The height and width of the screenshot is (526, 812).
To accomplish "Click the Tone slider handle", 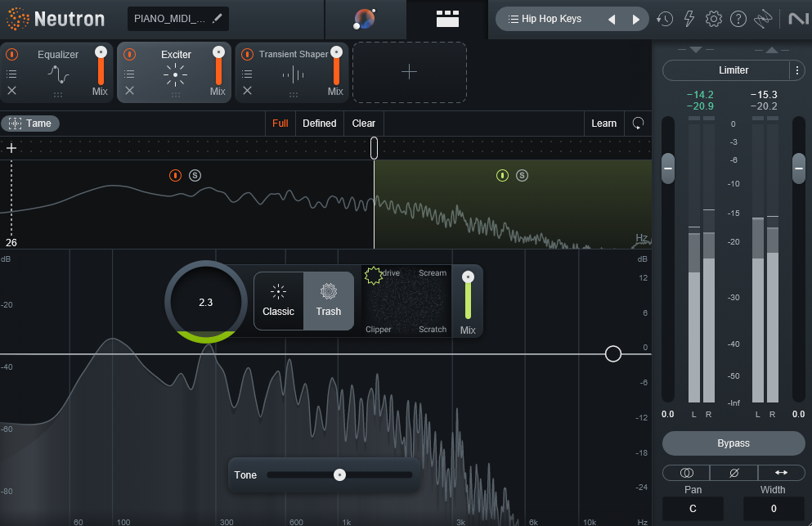I will point(339,474).
